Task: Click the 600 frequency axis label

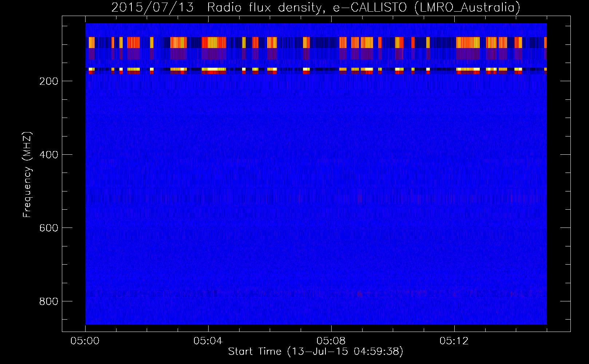Action: click(x=48, y=228)
